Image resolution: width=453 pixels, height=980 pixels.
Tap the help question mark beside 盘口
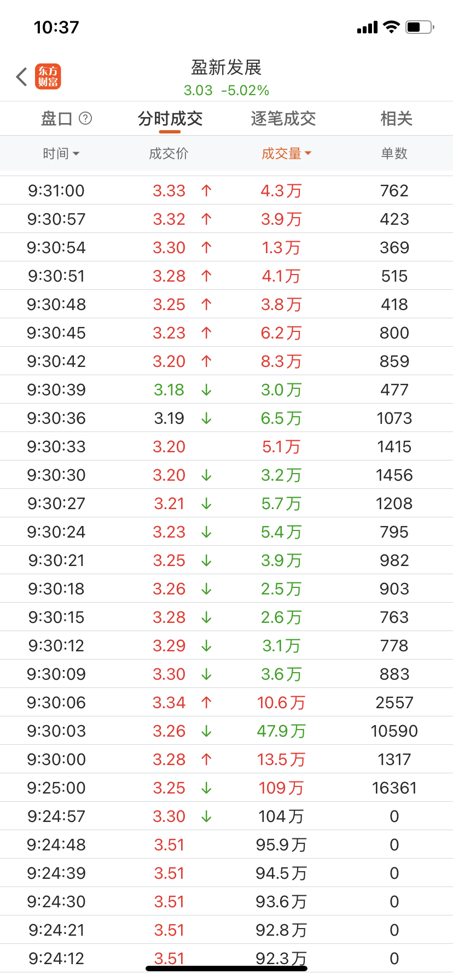(x=85, y=118)
